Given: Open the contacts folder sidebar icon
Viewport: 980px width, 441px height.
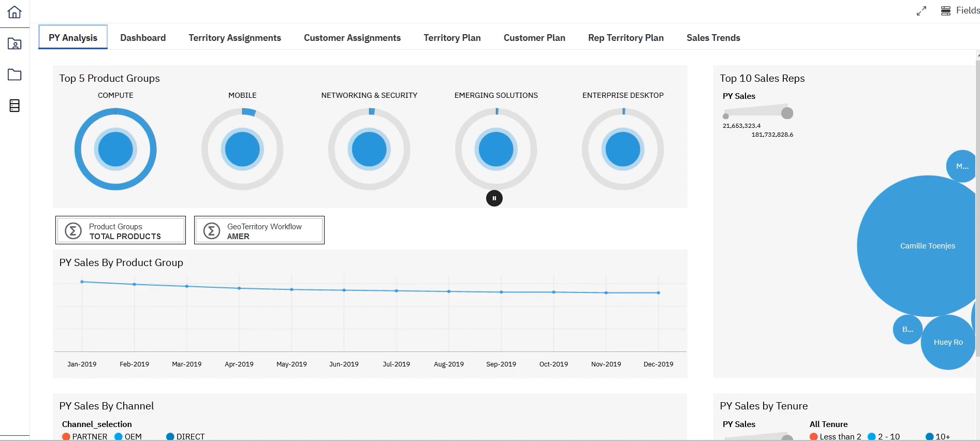Looking at the screenshot, I should (x=14, y=44).
